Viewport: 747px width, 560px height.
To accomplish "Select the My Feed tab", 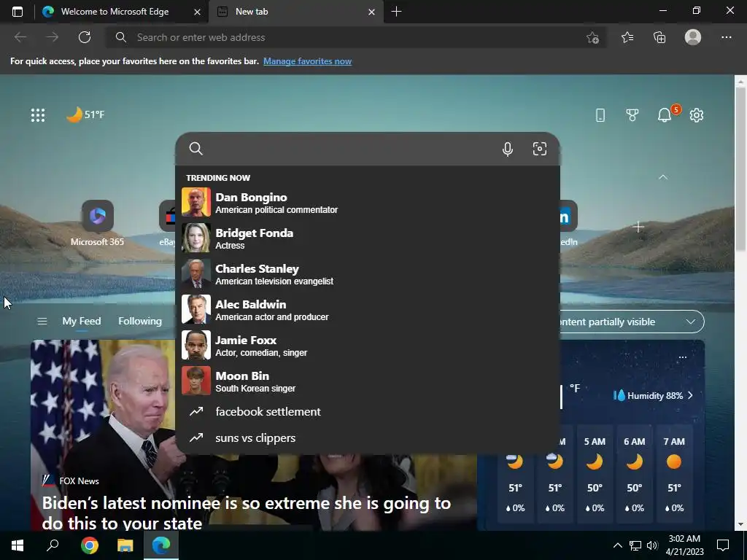I will (x=82, y=322).
